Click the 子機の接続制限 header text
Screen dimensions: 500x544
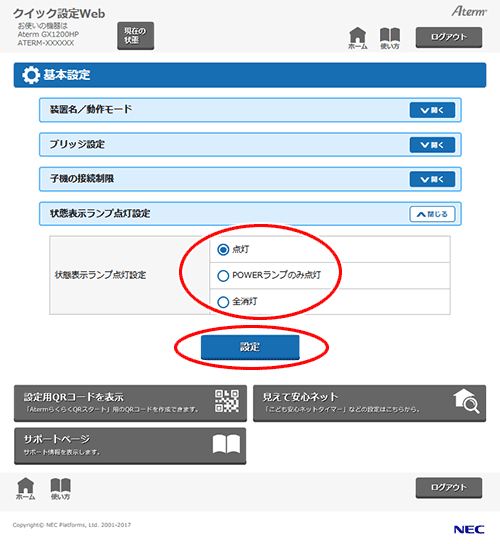point(82,179)
